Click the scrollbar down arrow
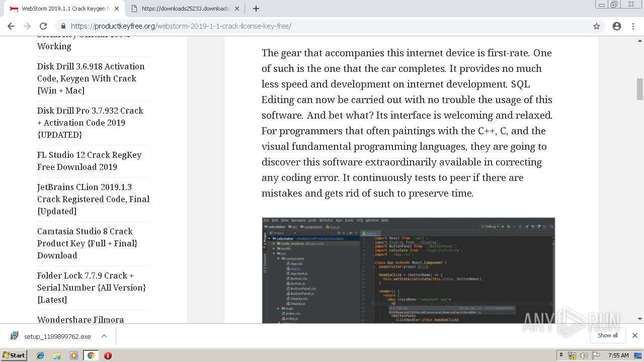 (x=640, y=319)
